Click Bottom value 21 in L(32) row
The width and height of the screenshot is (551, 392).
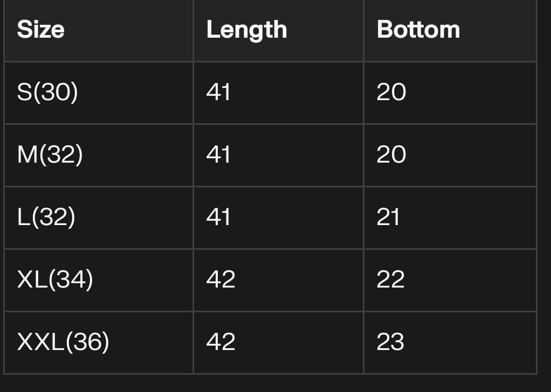click(x=388, y=217)
